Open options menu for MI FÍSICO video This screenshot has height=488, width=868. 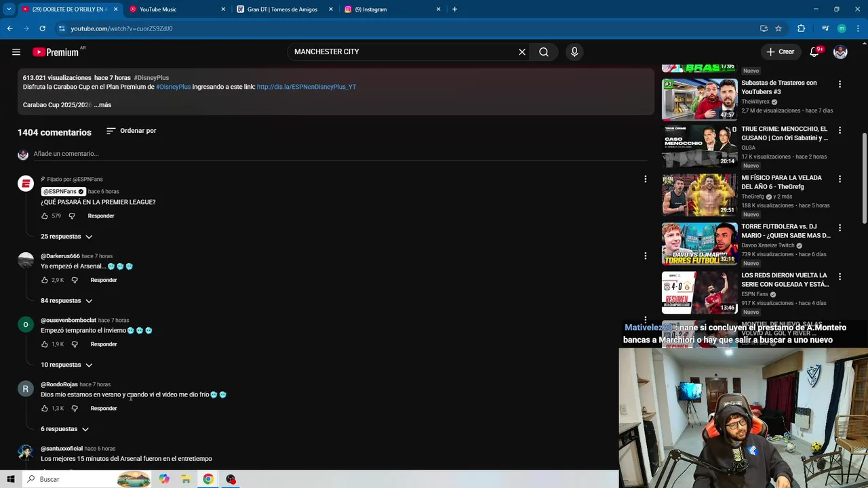point(840,179)
